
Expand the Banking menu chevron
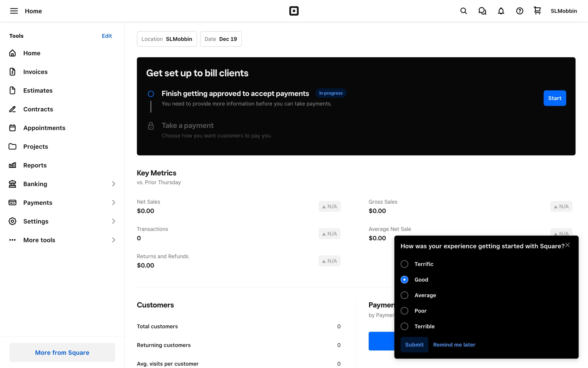click(x=113, y=184)
